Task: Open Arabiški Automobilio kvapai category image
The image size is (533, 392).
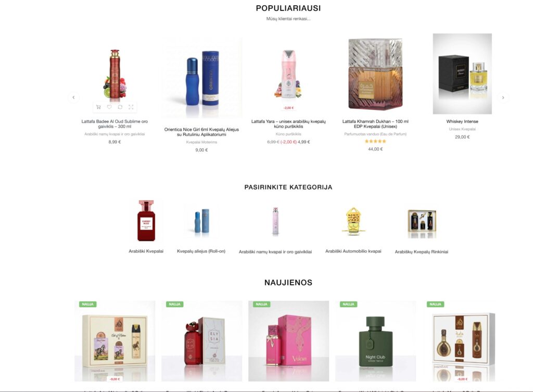Action: (x=353, y=221)
